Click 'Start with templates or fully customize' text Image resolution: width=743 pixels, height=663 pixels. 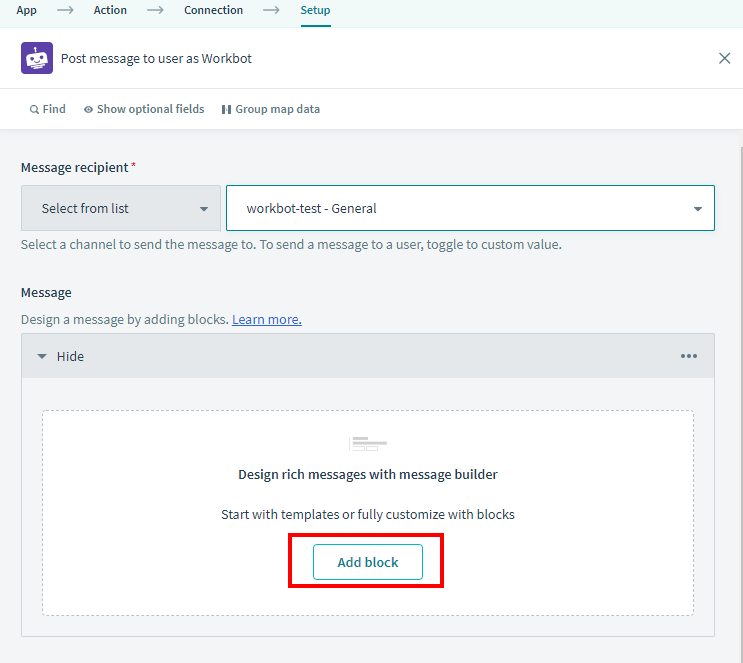tap(368, 514)
